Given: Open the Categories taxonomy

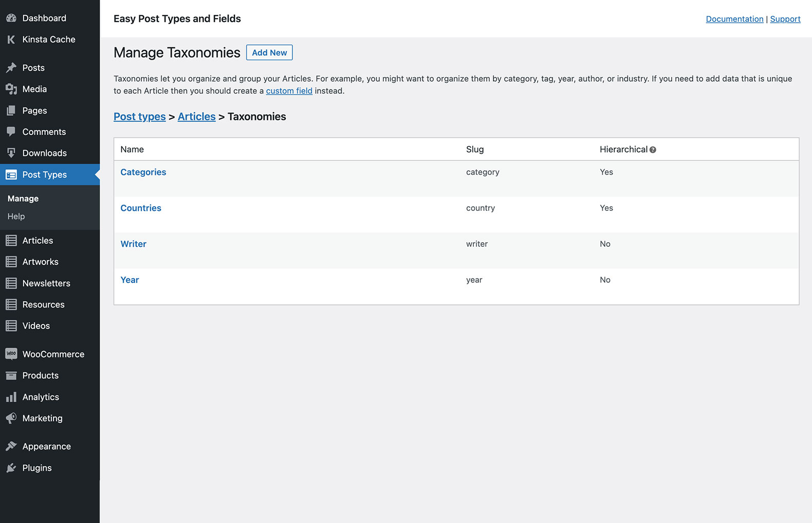Looking at the screenshot, I should [x=143, y=172].
